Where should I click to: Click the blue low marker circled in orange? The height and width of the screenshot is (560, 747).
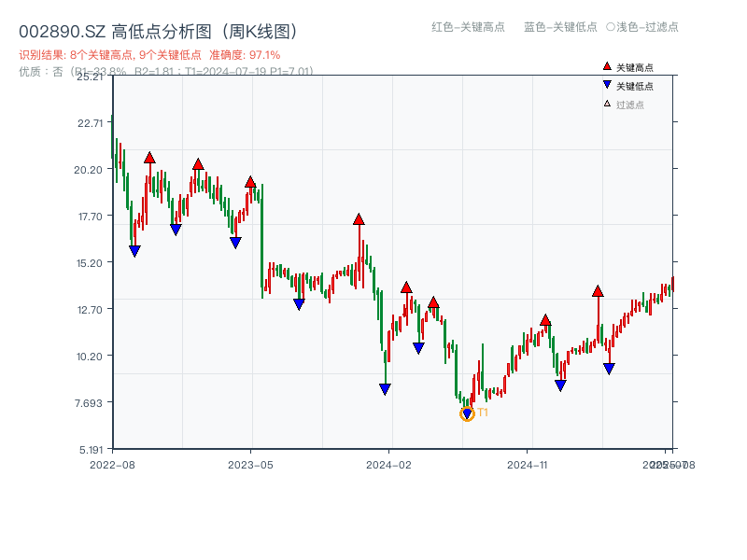click(468, 413)
